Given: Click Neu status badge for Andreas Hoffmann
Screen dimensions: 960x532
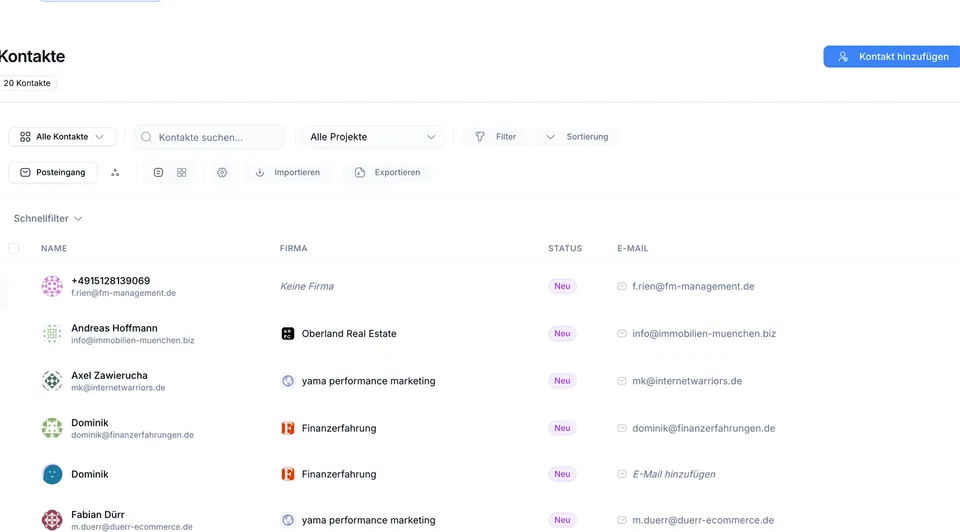Looking at the screenshot, I should coord(562,334).
